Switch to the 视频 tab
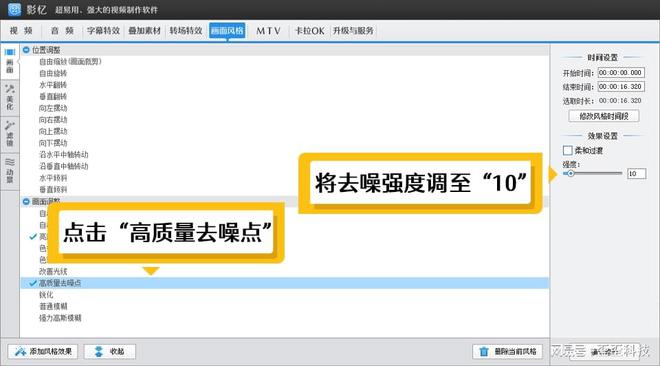The image size is (660, 366). pos(21,31)
